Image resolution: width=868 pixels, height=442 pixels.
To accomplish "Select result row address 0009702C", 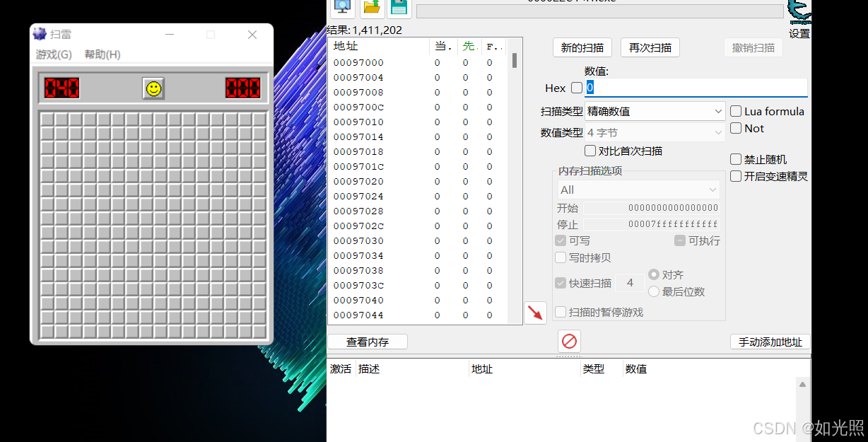I will [418, 226].
